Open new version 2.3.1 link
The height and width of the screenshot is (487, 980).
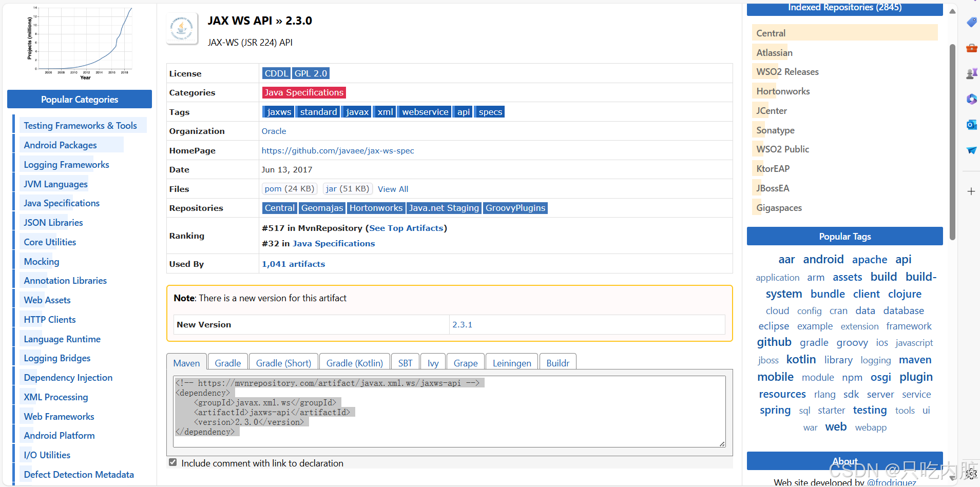coord(462,324)
